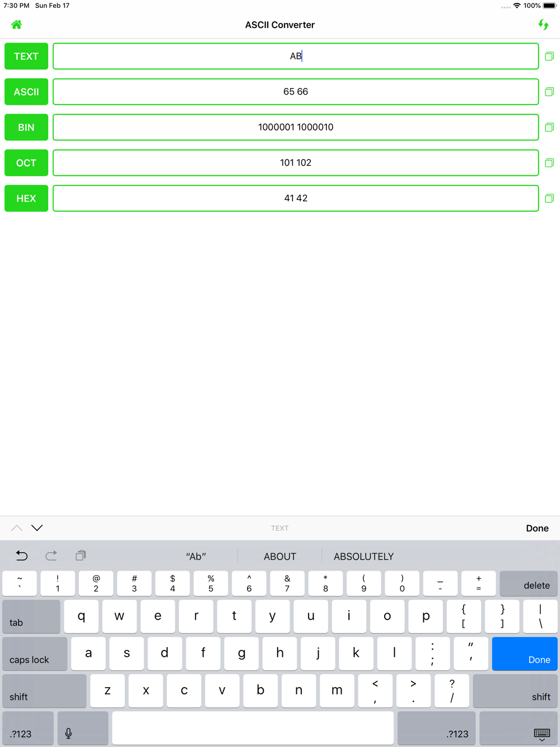Image resolution: width=560 pixels, height=747 pixels.
Task: Choose the ABOUT autocomplete suggestion
Action: tap(280, 556)
